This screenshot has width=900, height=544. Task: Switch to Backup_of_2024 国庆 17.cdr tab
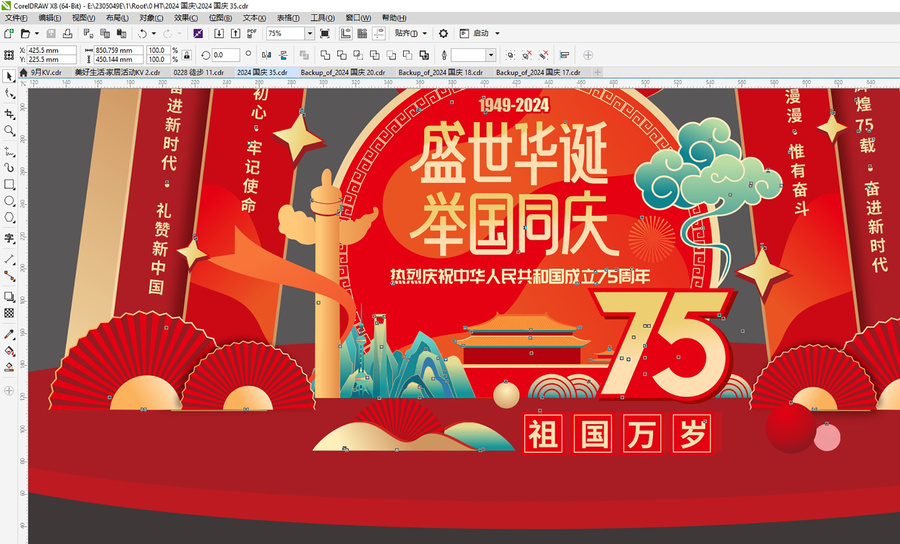pos(538,72)
